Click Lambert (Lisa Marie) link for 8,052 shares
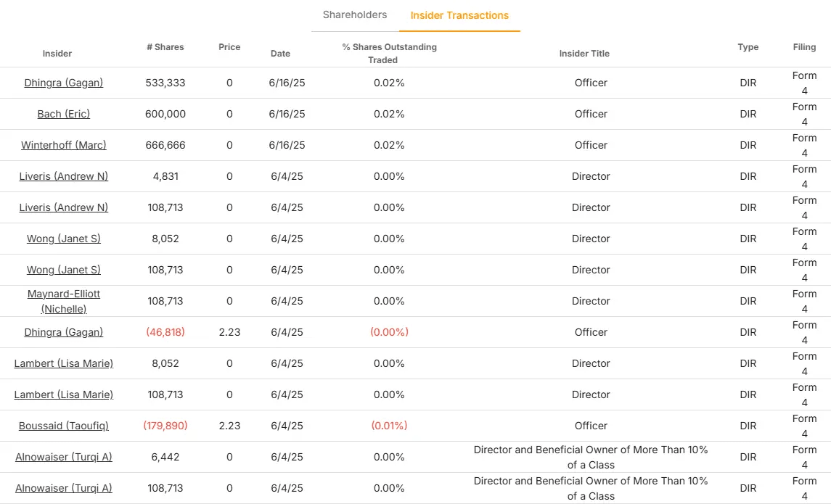 click(x=64, y=363)
